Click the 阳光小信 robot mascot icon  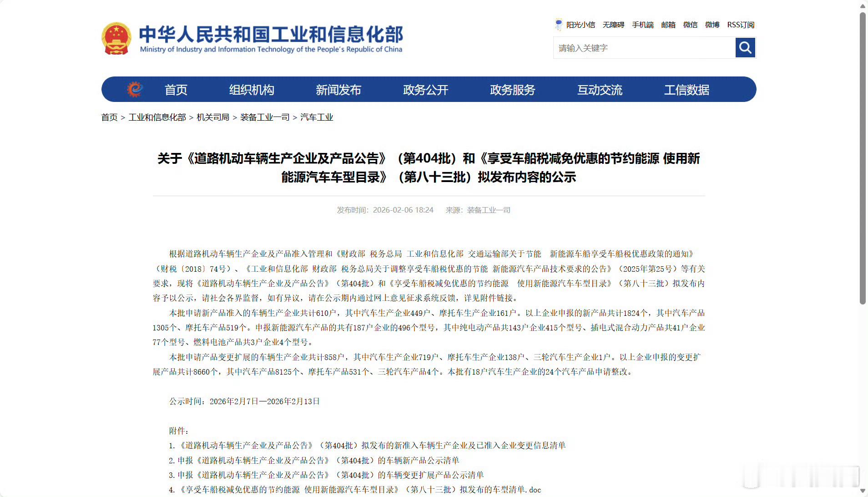tap(559, 25)
